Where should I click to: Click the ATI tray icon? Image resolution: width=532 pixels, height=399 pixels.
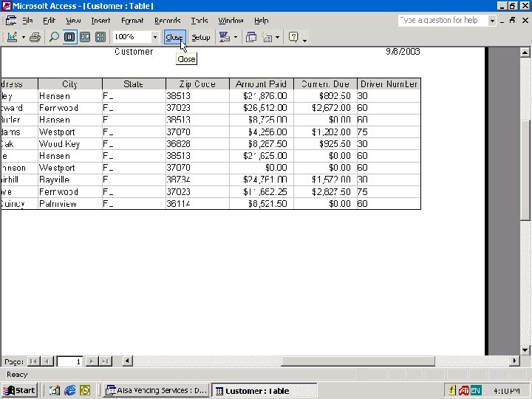(x=464, y=391)
